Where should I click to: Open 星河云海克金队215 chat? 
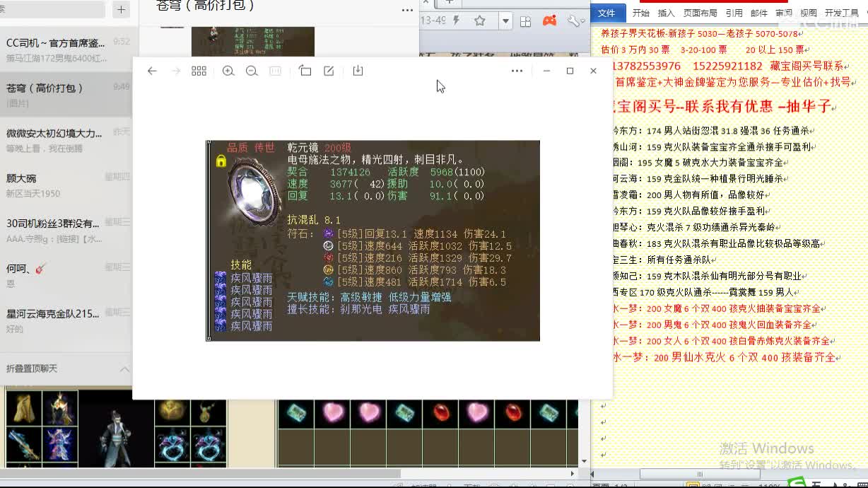(66, 321)
